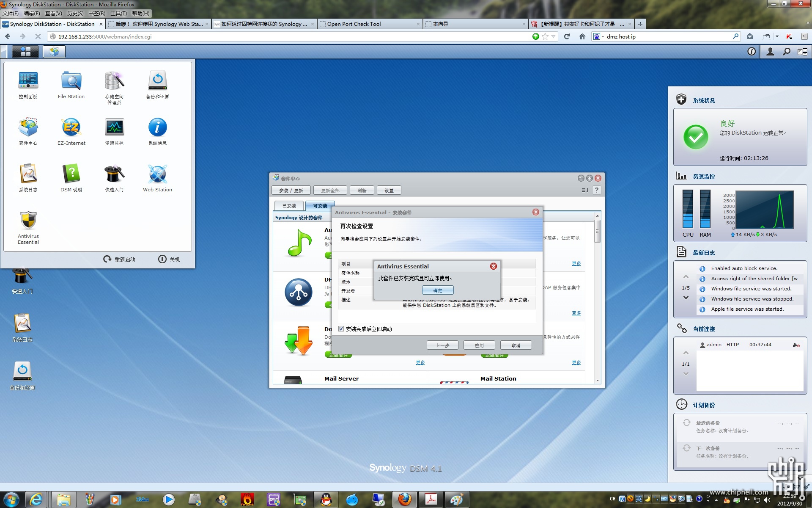Click 安装 / 更新 button in Package Center
The image size is (812, 508).
pos(291,190)
